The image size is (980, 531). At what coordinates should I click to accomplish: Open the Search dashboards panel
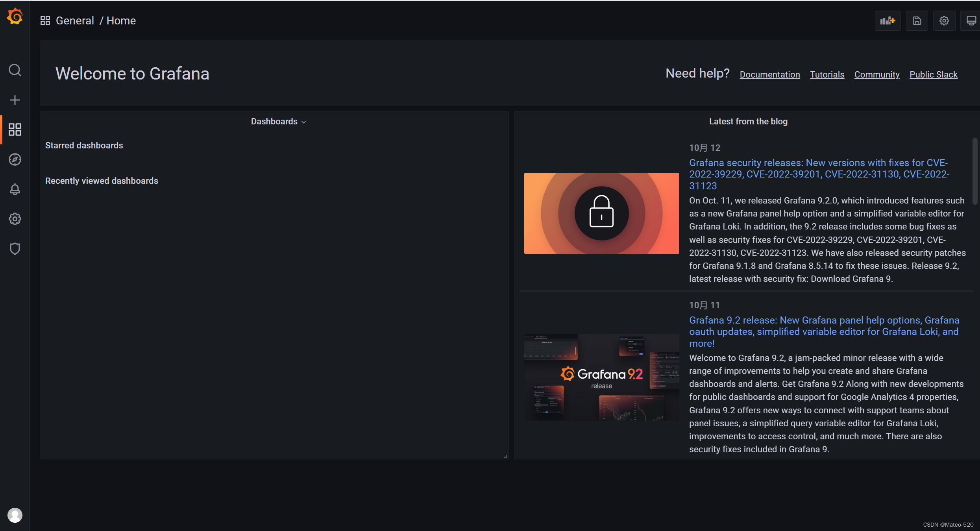15,70
